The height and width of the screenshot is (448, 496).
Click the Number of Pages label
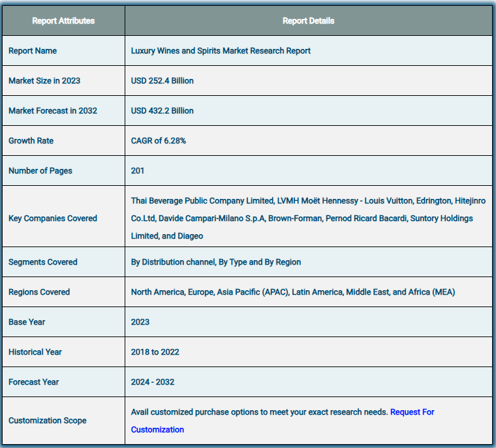40,171
